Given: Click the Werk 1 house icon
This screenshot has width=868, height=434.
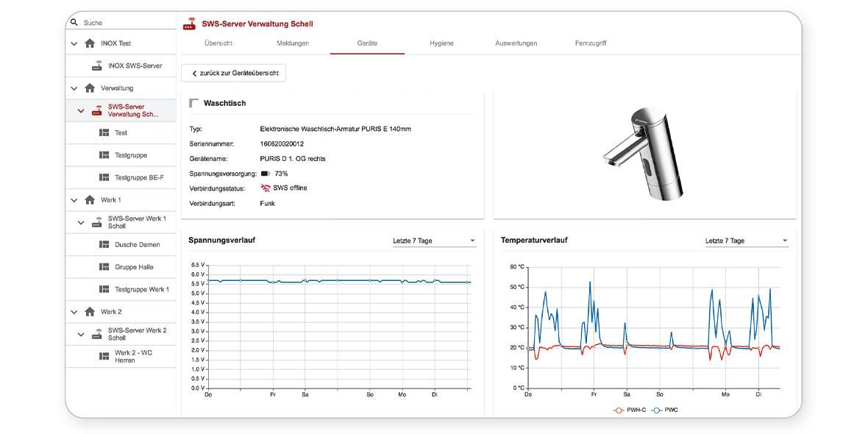Looking at the screenshot, I should (x=90, y=200).
